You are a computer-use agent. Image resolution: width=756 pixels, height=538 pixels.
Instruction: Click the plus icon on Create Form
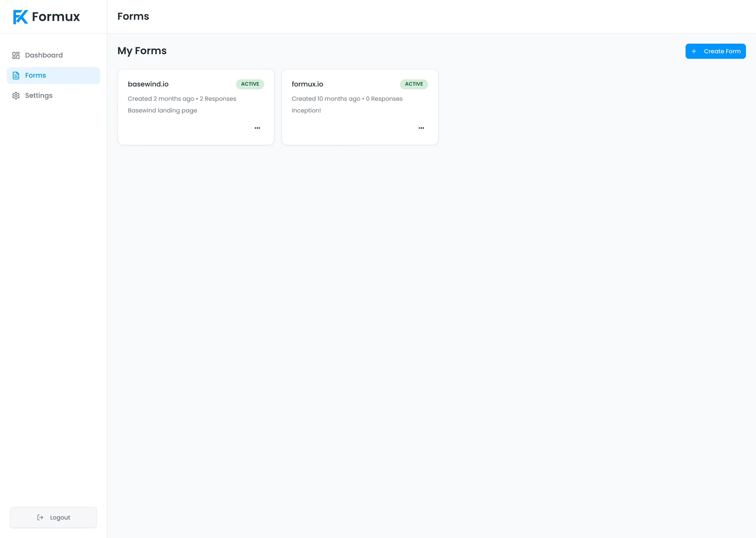694,51
